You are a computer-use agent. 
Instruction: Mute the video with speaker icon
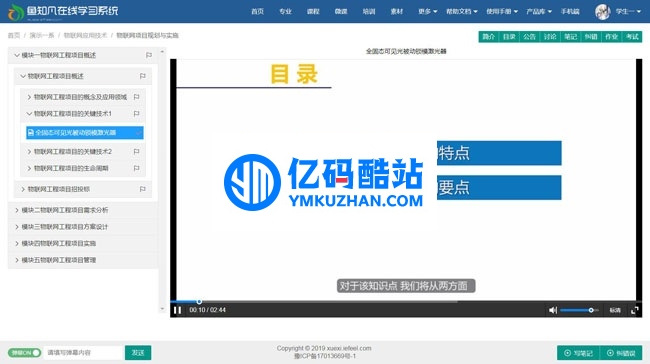553,310
